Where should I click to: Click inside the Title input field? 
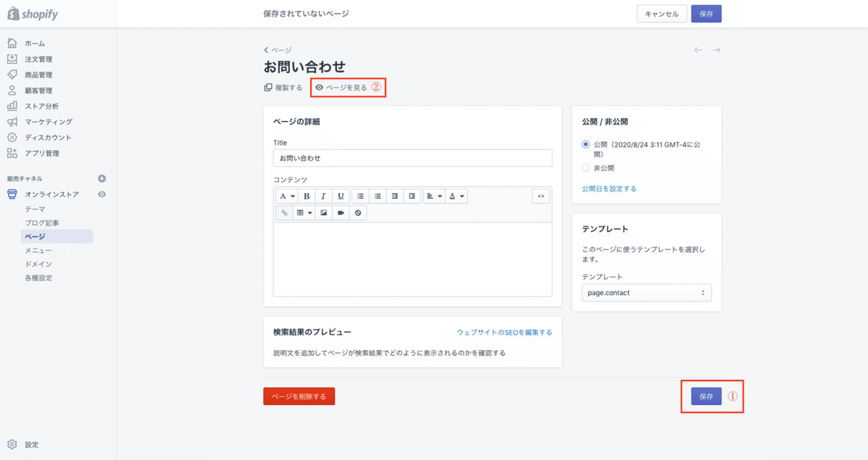pyautogui.click(x=412, y=158)
